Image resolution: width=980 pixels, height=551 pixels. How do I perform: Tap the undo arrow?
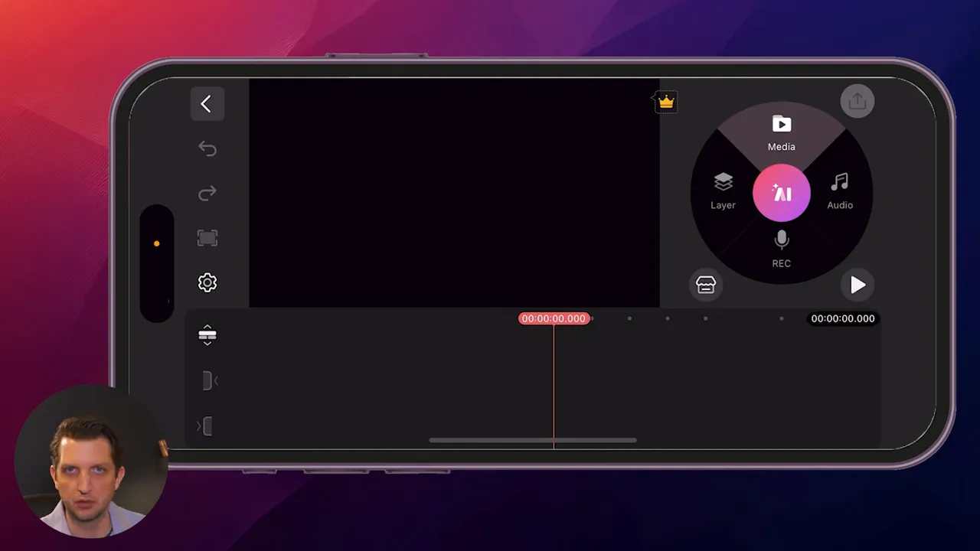(x=207, y=148)
